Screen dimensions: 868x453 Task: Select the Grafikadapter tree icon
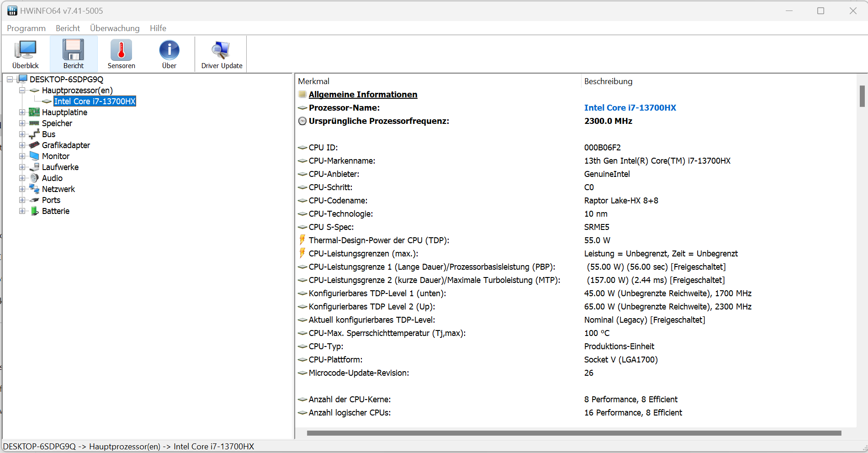(34, 145)
